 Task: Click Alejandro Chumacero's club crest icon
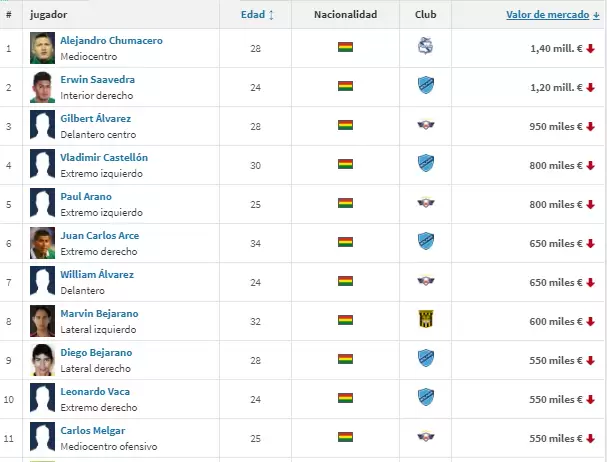(425, 47)
